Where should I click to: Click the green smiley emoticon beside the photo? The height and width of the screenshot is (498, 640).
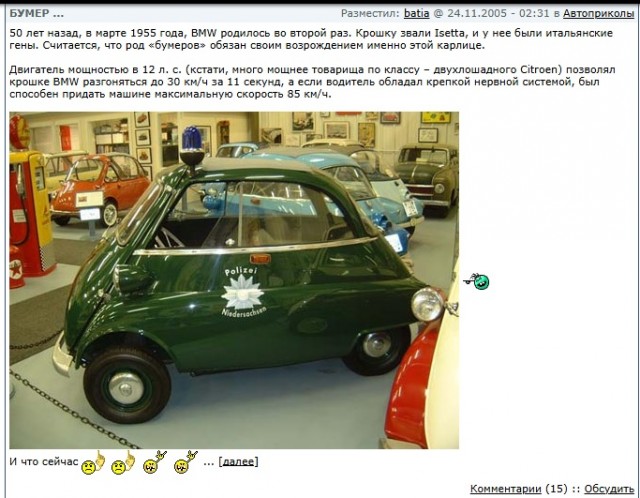(x=477, y=281)
